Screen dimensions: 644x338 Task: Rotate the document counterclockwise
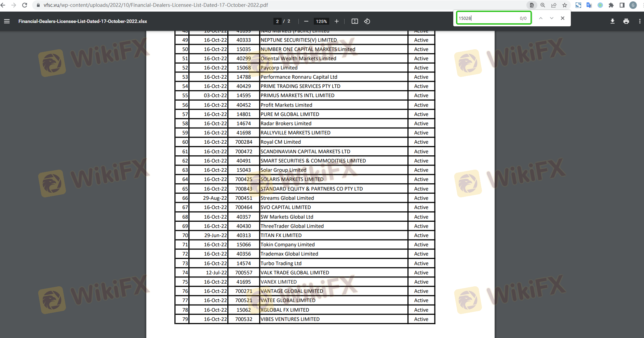pyautogui.click(x=367, y=21)
